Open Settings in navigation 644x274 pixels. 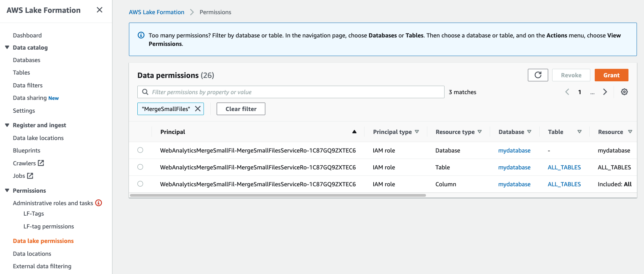pos(24,111)
